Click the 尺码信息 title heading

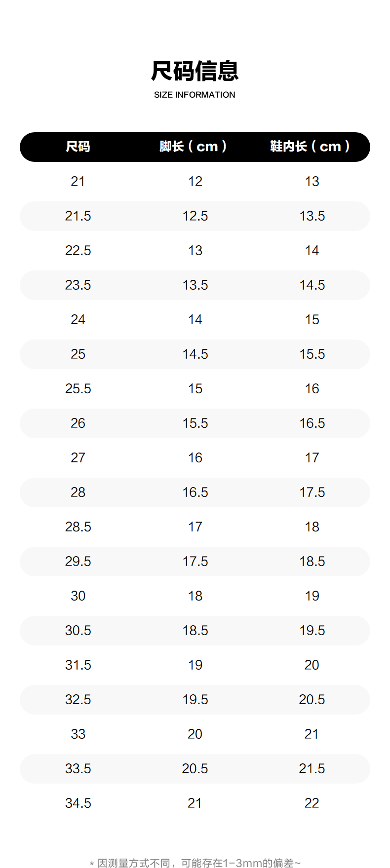pos(195,71)
